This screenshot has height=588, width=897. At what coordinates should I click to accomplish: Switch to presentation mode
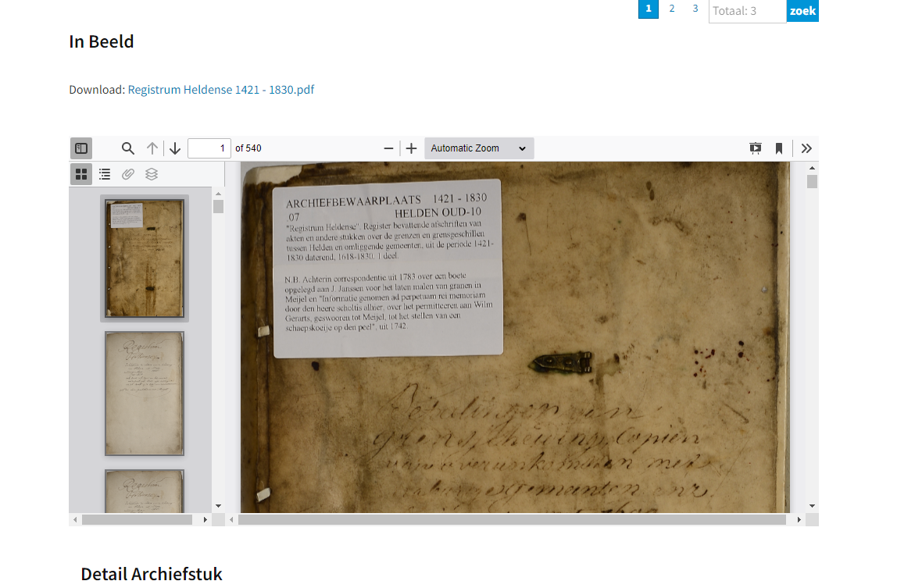click(756, 148)
